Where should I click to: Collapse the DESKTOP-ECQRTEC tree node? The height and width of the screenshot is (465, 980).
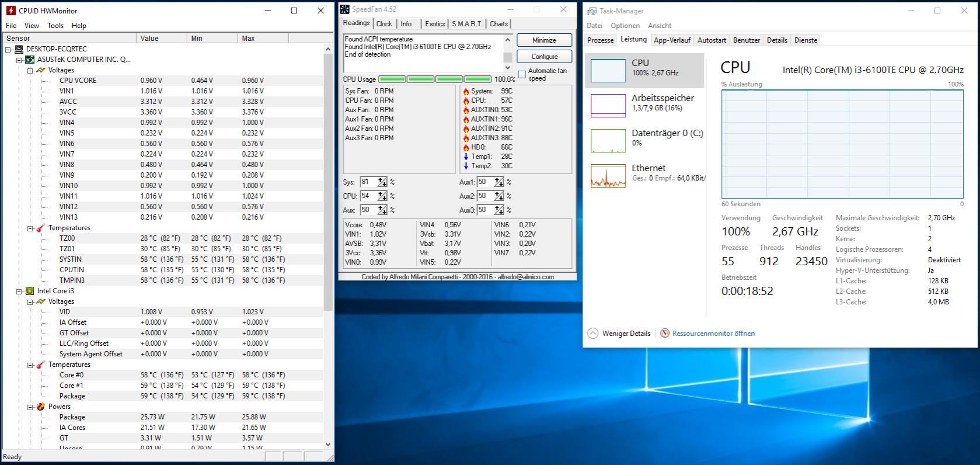(x=8, y=50)
